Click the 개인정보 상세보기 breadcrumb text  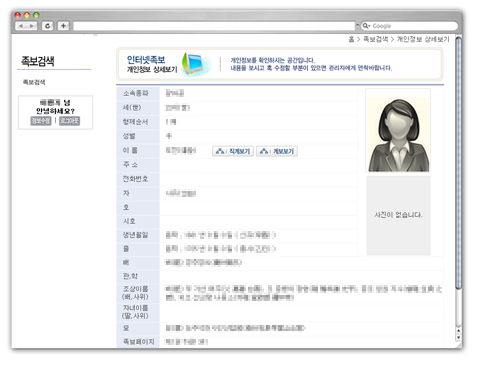click(423, 39)
